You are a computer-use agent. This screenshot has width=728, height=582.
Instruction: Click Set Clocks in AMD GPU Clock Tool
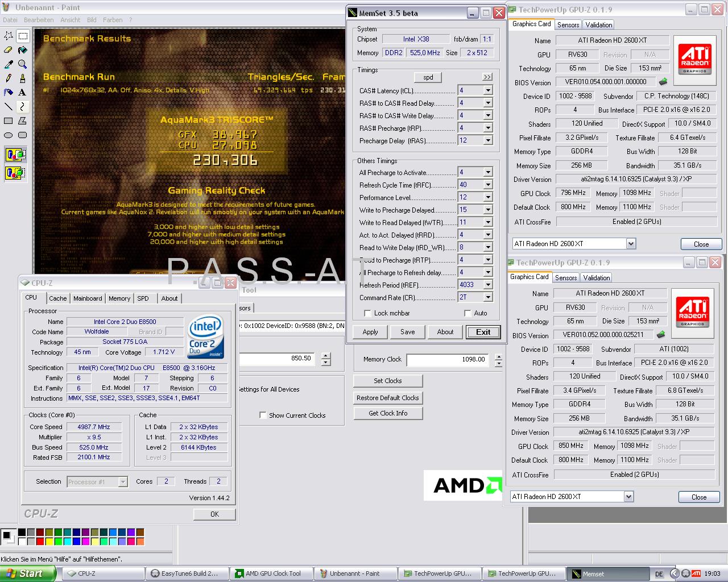[x=388, y=381]
